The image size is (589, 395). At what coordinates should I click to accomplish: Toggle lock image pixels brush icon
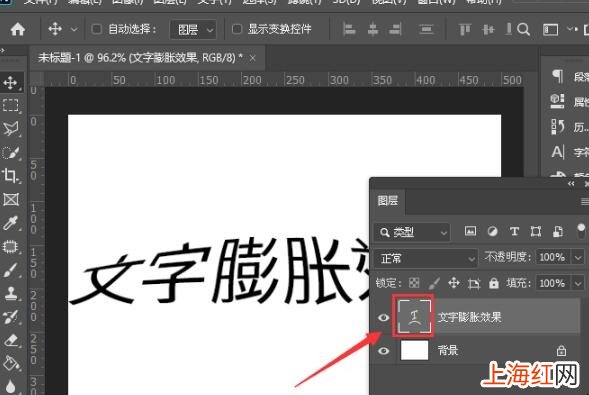[x=434, y=283]
